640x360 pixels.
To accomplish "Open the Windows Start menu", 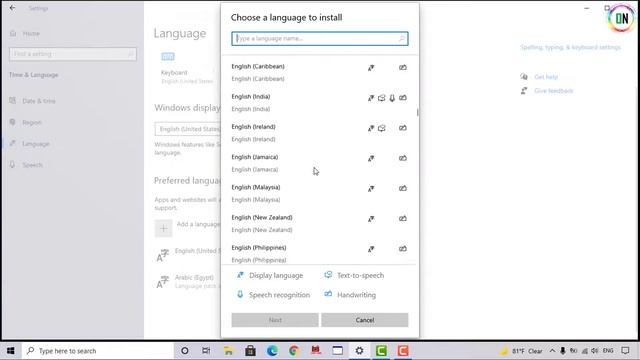I will 11,351.
